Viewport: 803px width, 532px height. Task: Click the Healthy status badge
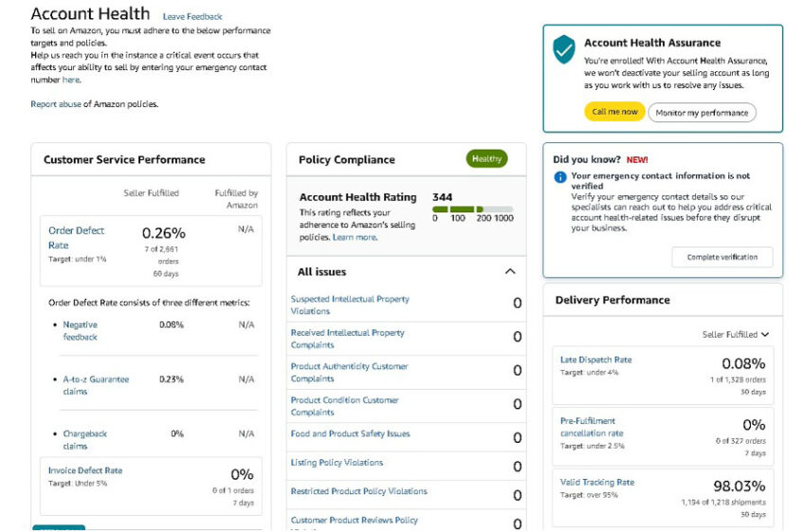pos(486,159)
